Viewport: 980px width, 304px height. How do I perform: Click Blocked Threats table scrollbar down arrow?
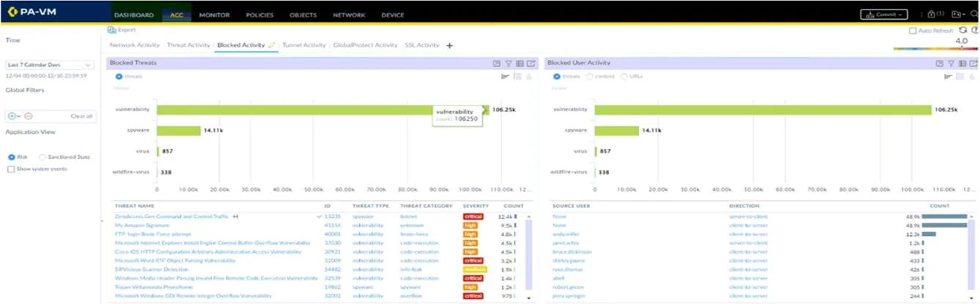pos(528,299)
